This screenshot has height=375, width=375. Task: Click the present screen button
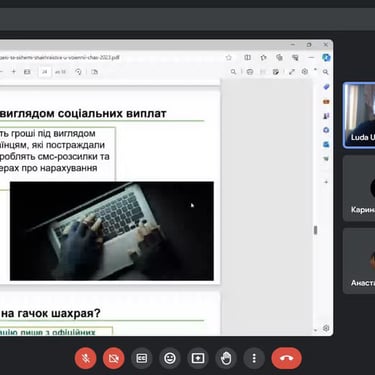198,358
